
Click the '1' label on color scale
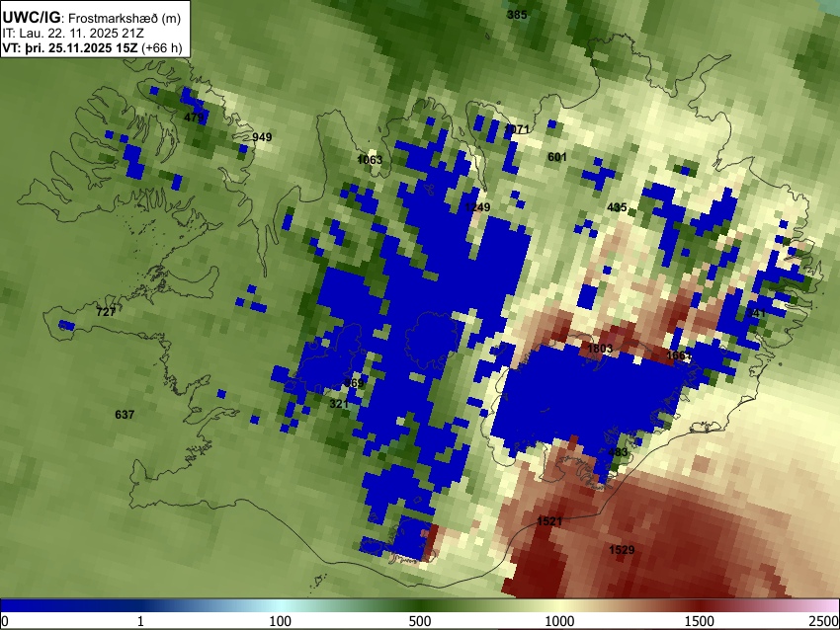140,621
